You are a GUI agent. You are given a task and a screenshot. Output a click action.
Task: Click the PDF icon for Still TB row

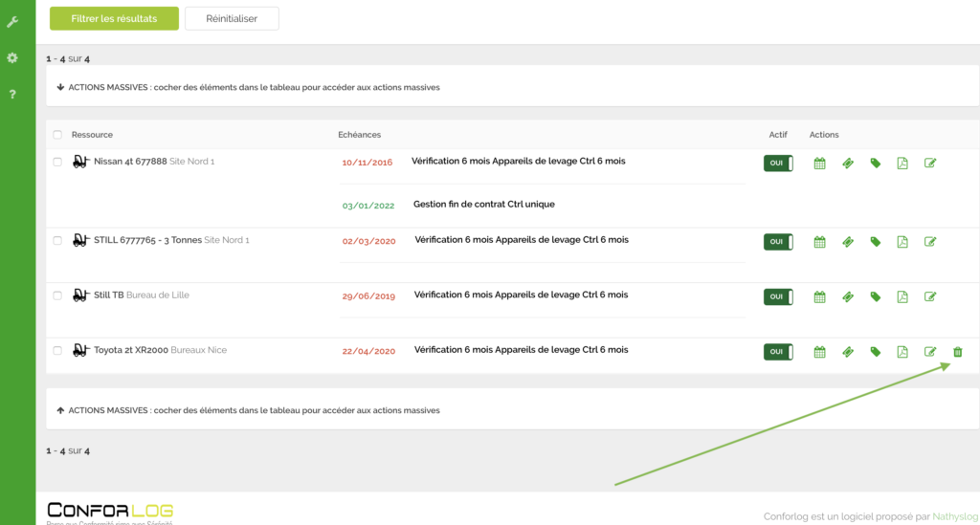[902, 297]
